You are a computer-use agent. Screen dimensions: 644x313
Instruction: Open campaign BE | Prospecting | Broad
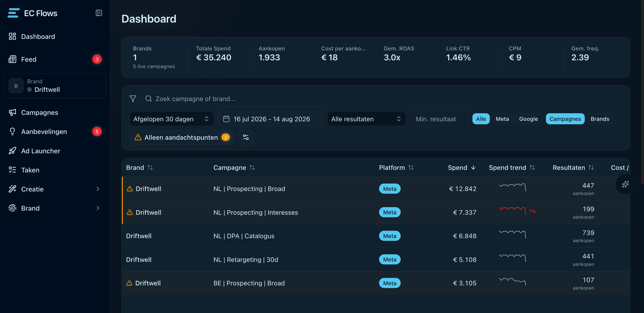click(249, 283)
